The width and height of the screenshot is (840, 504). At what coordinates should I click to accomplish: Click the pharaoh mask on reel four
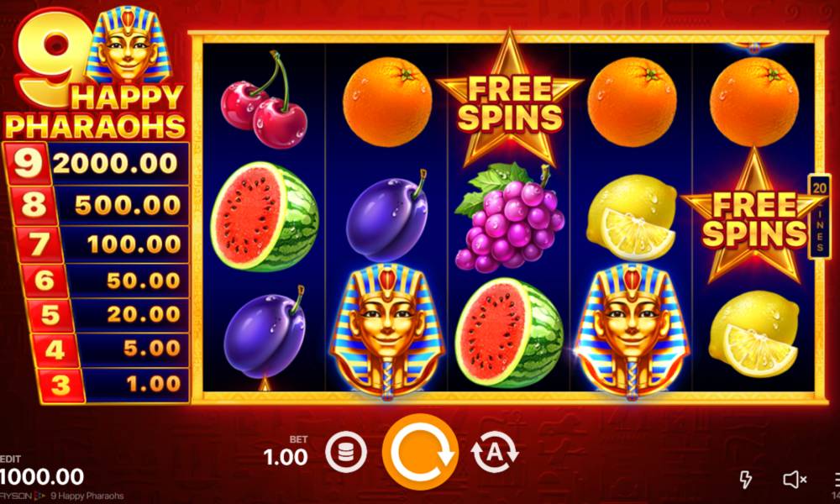[633, 331]
